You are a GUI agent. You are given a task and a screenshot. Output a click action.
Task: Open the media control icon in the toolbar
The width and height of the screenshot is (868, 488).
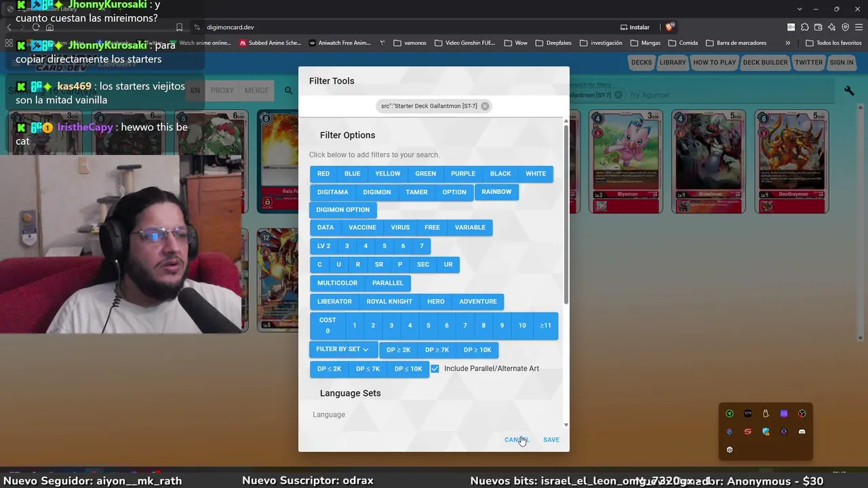click(x=791, y=27)
